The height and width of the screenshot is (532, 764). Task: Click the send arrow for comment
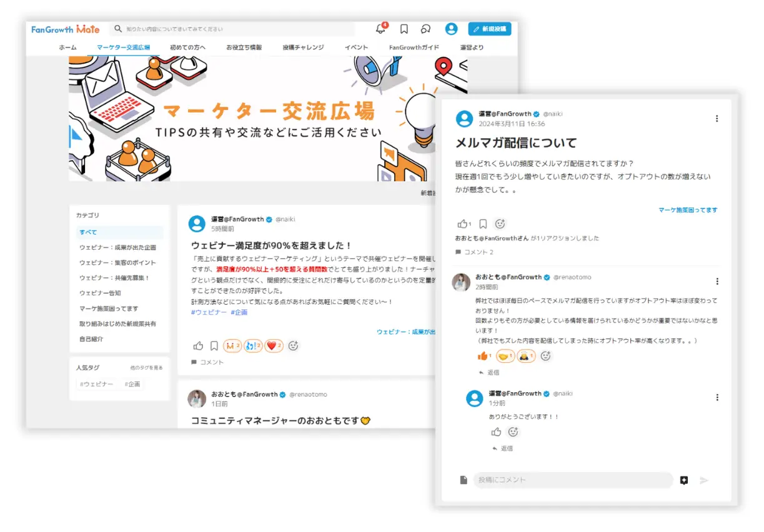pos(704,480)
